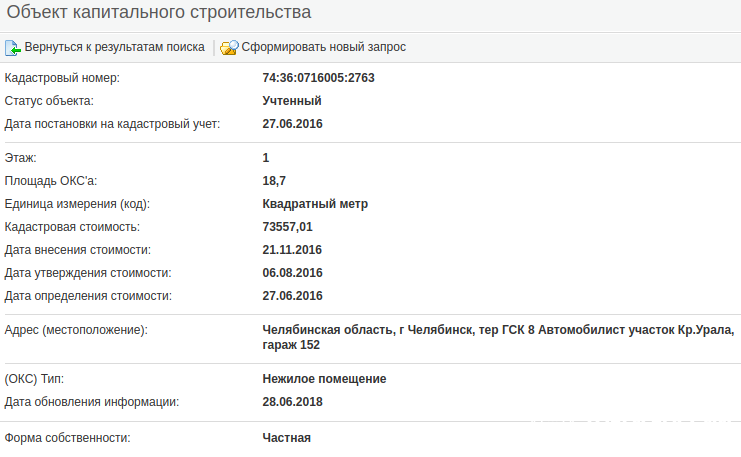The height and width of the screenshot is (457, 741).
Task: Click the area value 18,7
Action: [274, 181]
